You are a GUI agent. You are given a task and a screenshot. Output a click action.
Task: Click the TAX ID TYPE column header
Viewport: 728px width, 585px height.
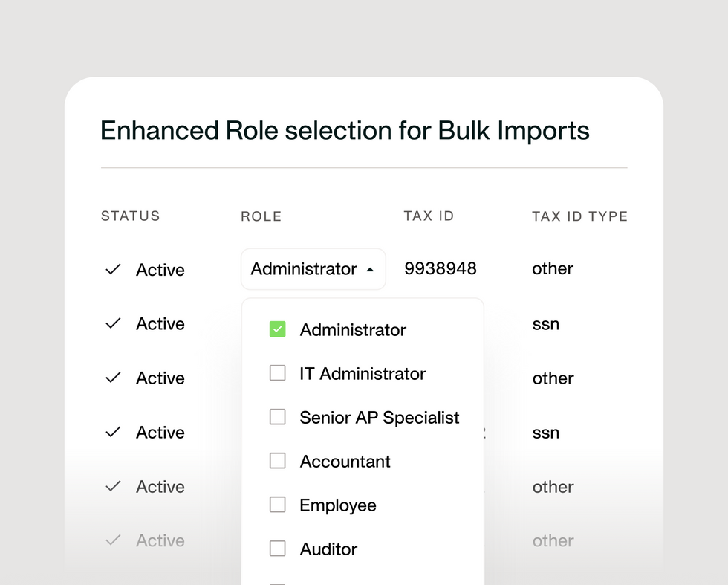pos(580,216)
